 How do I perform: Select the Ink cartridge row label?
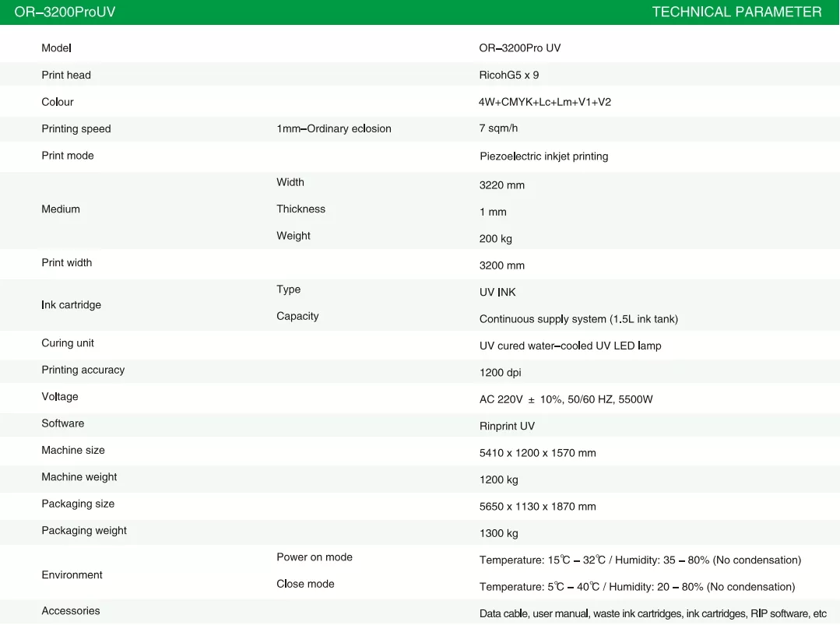coord(71,305)
